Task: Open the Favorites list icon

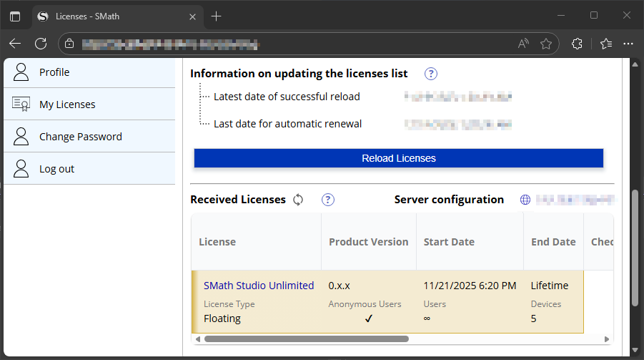Action: (x=606, y=44)
